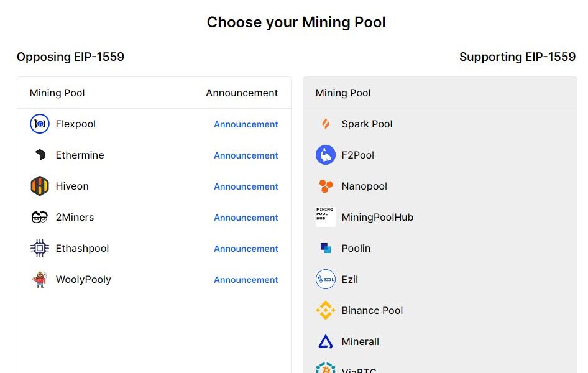The width and height of the screenshot is (588, 373).
Task: Open the Flexpool announcement link
Action: (246, 124)
